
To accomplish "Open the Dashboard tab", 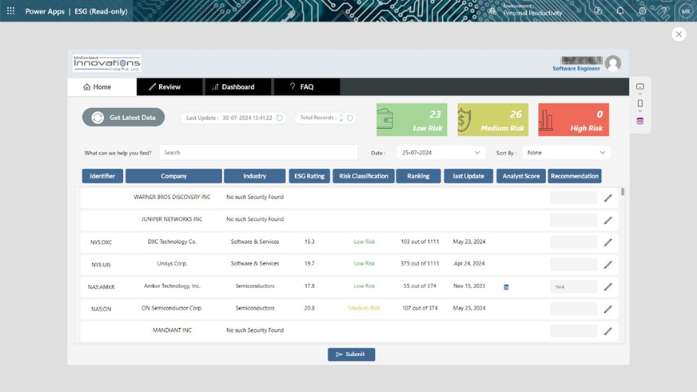I will (x=238, y=87).
